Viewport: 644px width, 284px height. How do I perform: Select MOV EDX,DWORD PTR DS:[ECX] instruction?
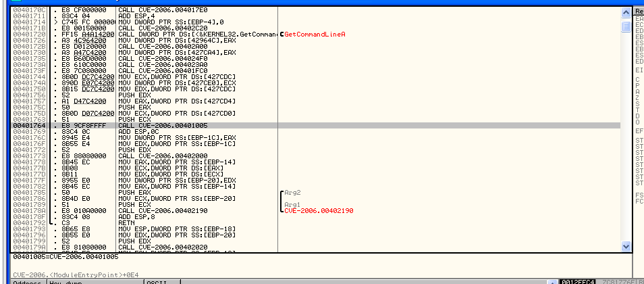pos(170,174)
